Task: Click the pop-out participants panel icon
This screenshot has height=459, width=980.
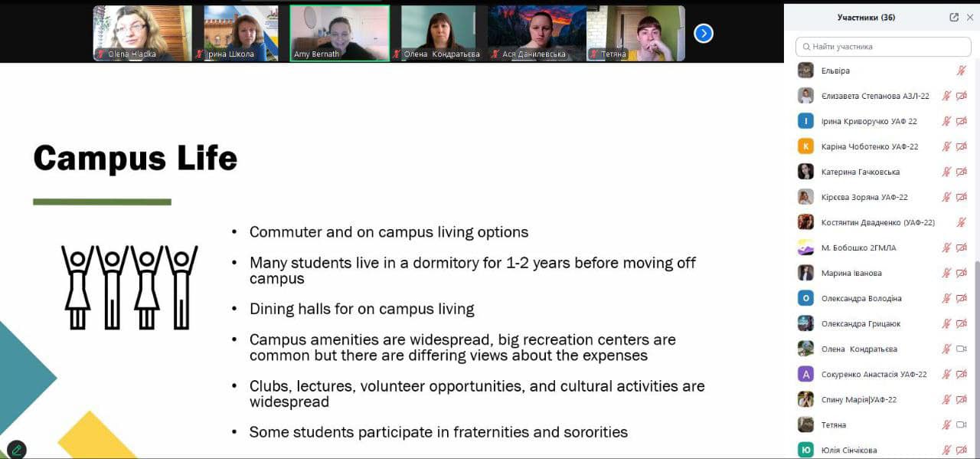Action: pos(954,18)
